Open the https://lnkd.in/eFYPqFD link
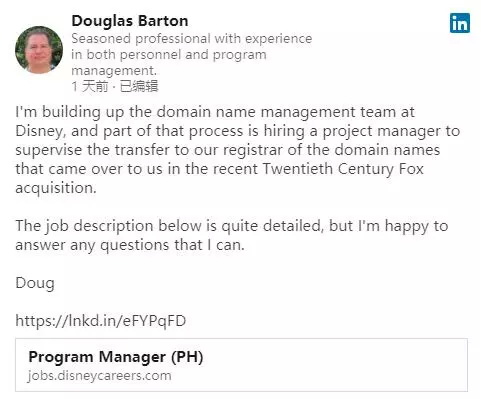Viewport: 481px width, 399px height. [101, 321]
